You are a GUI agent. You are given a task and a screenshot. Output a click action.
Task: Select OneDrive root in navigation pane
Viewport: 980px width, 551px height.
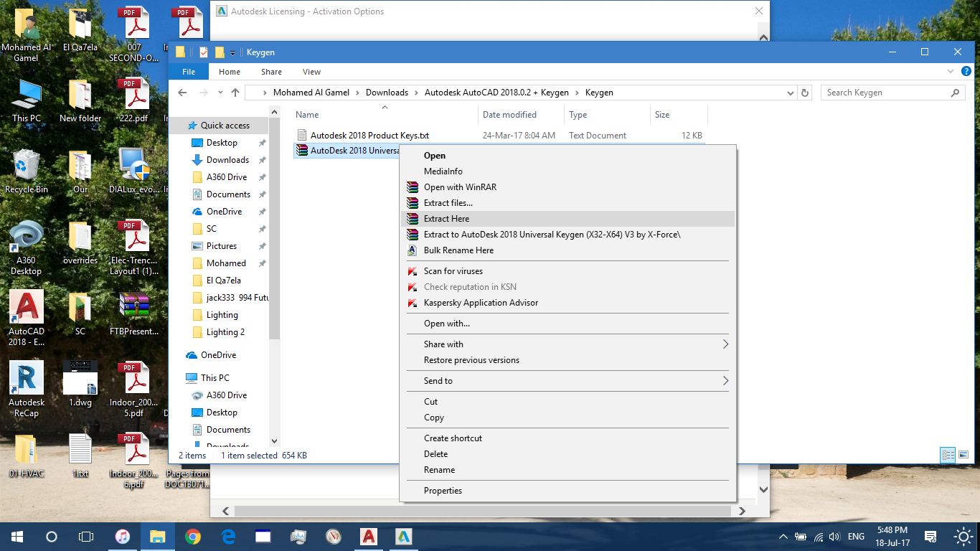point(219,355)
